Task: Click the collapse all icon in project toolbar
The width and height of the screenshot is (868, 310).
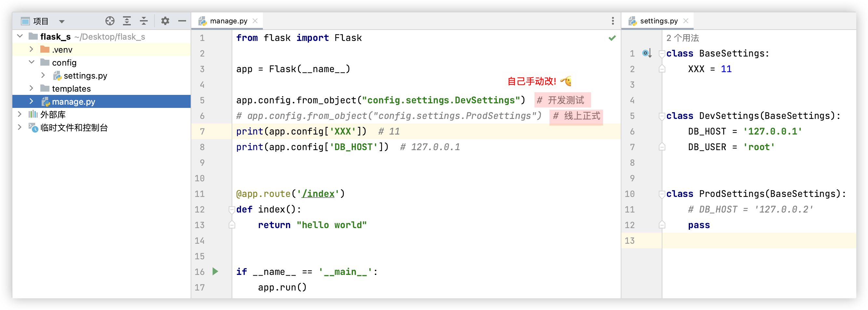Action: pos(144,21)
